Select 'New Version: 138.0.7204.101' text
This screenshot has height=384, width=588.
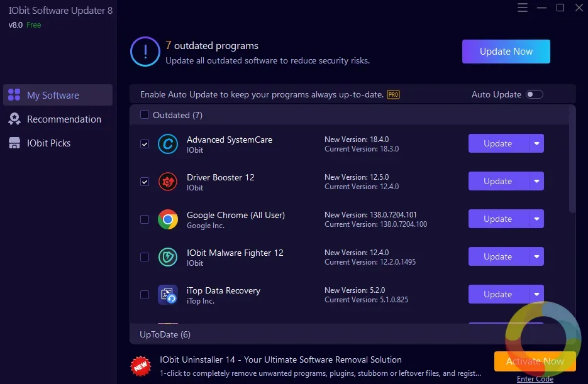pyautogui.click(x=370, y=215)
